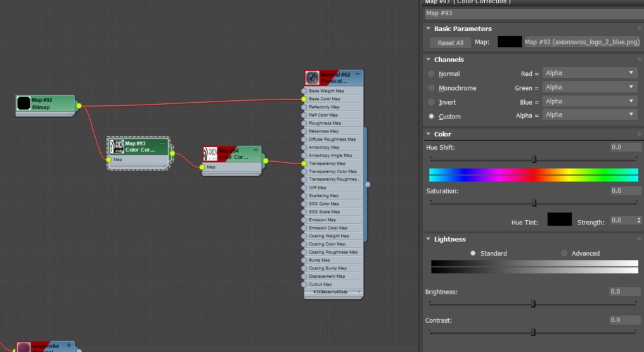Click the Material #62 node output socket
This screenshot has width=644, height=352.
[368, 185]
